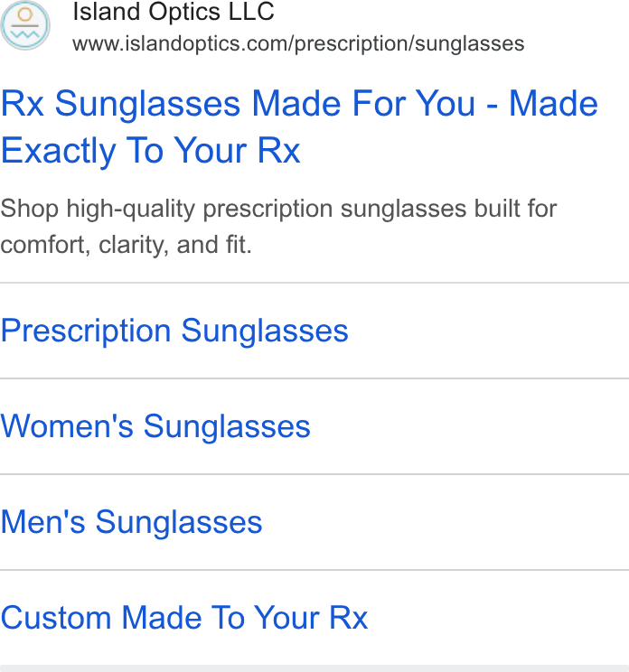
Task: Click the word 'Men's' in the sitelinks
Action: (x=42, y=521)
